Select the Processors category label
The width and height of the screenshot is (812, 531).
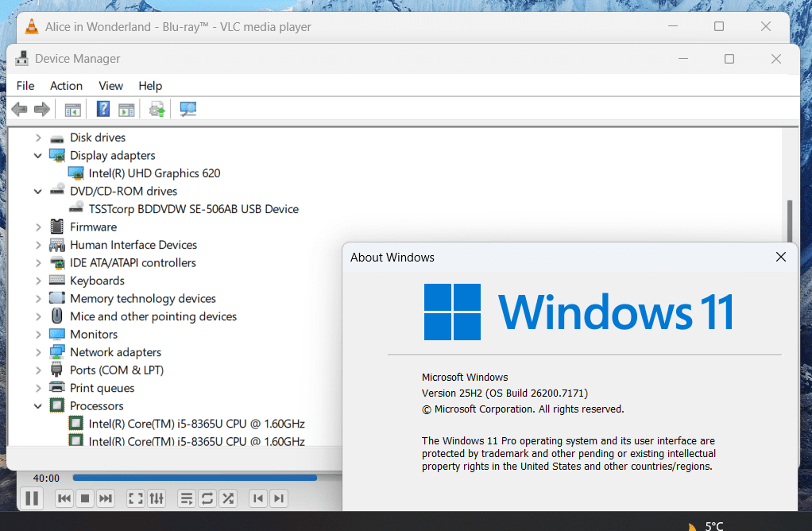(97, 405)
